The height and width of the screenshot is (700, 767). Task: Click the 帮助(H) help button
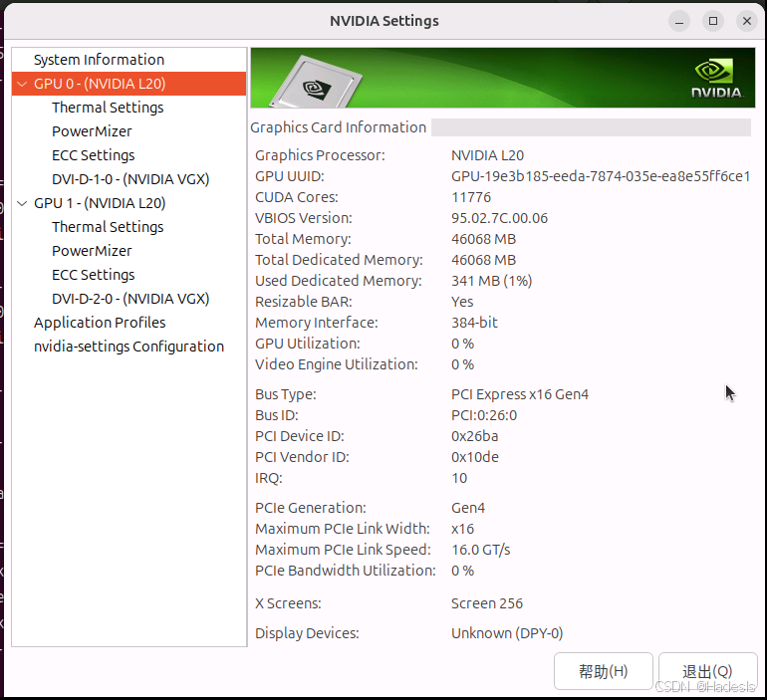[x=603, y=671]
